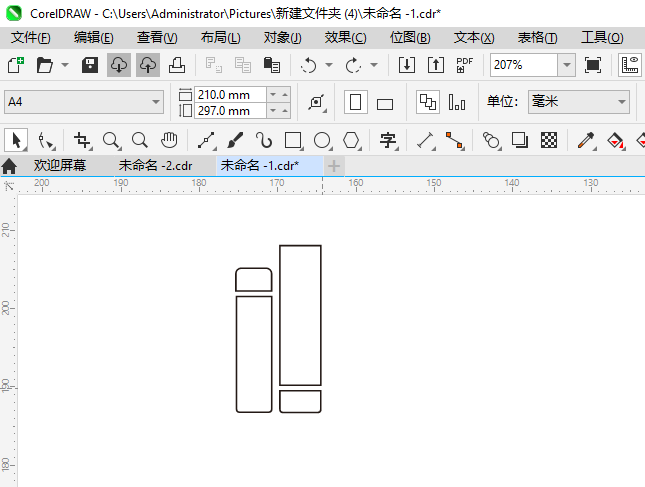Click the page height 297.0 mm field

pyautogui.click(x=230, y=111)
